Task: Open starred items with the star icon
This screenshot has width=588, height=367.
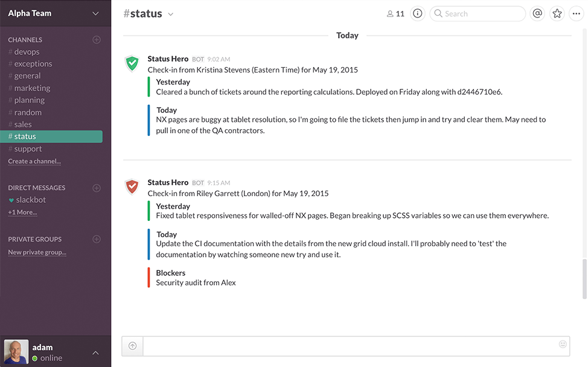Action: 557,13
